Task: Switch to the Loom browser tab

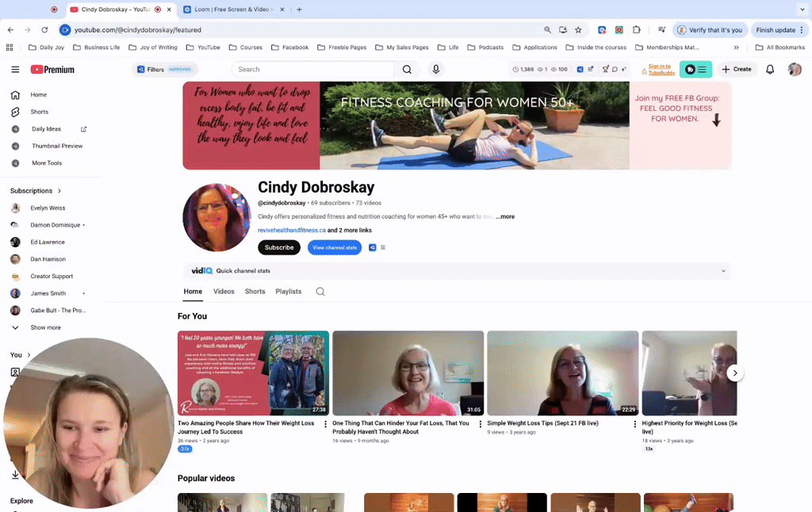Action: tap(234, 10)
